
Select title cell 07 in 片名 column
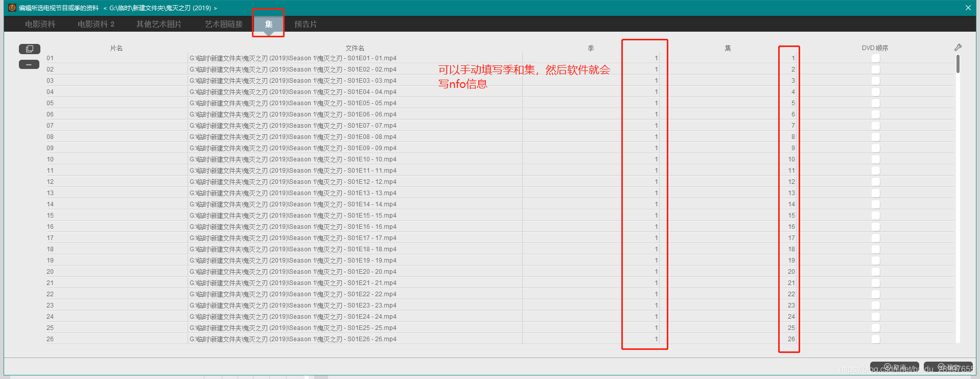pos(116,126)
